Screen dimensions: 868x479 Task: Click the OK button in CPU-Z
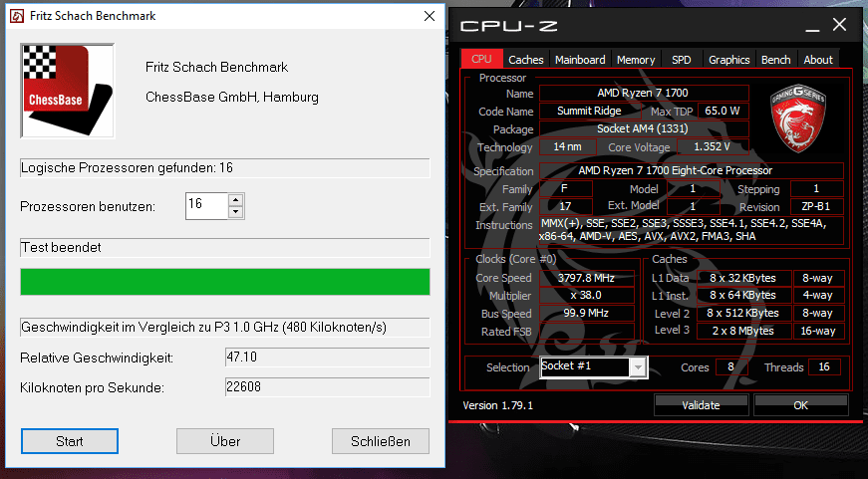pyautogui.click(x=800, y=405)
